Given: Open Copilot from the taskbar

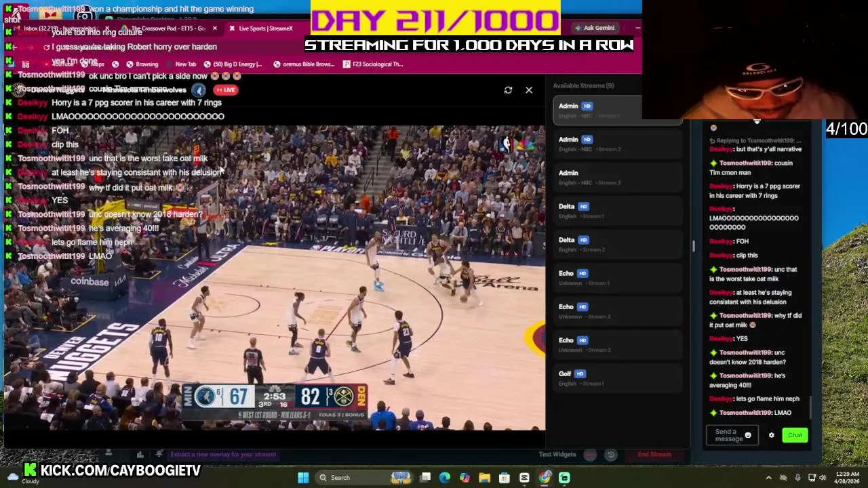Looking at the screenshot, I should tap(465, 478).
